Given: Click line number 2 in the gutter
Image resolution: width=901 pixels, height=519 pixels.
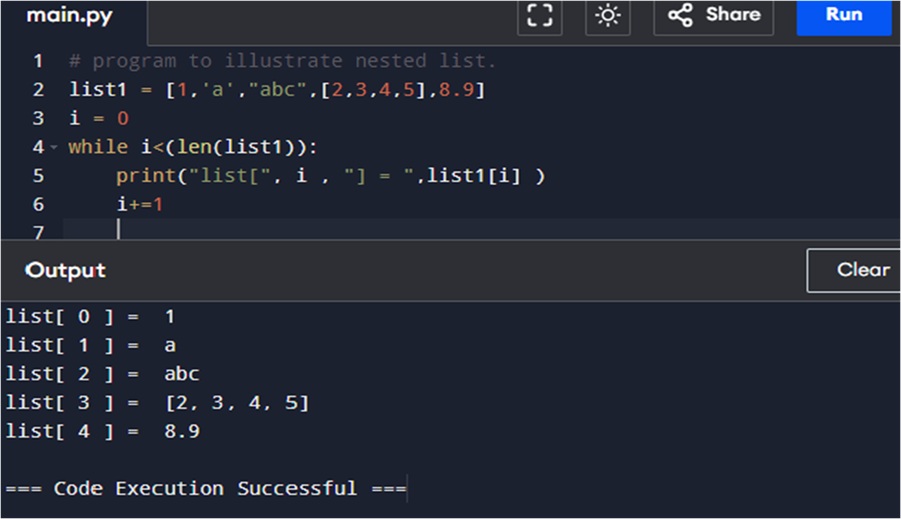Looking at the screenshot, I should [x=37, y=90].
